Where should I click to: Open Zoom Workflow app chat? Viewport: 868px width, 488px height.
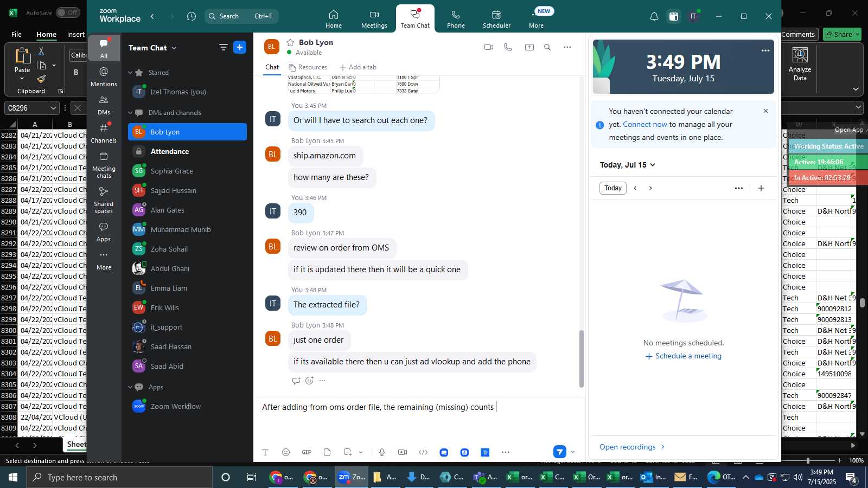pyautogui.click(x=187, y=406)
